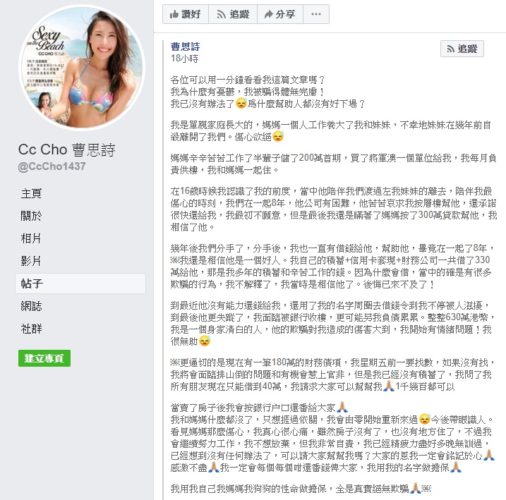Click the sad emoji after 傷心欲絕
The image size is (506, 500).
tap(278, 137)
